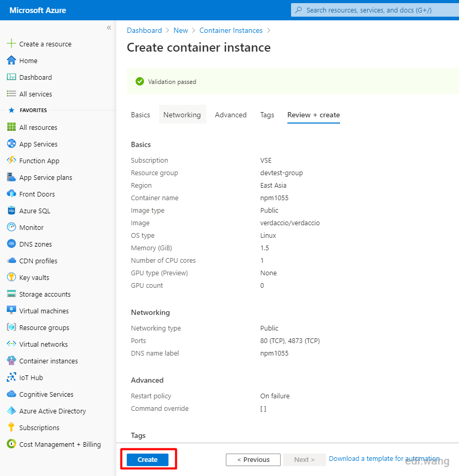
Task: Open the Home house icon
Action: tap(11, 60)
